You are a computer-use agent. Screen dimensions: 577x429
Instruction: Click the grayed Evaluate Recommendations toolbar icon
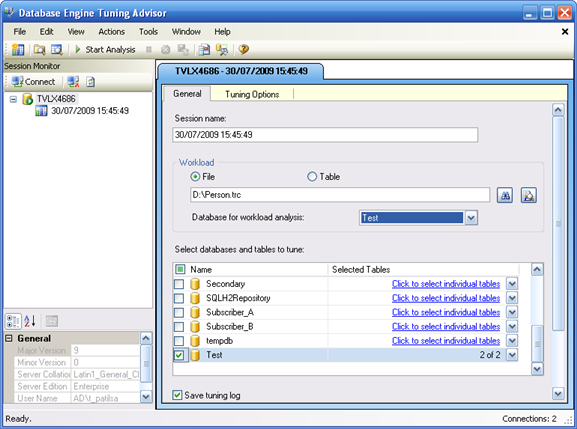(x=183, y=49)
